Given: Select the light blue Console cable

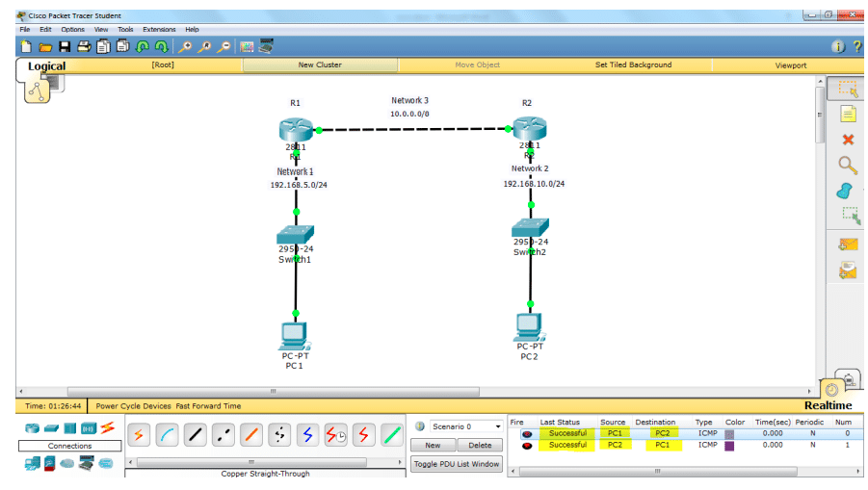Looking at the screenshot, I should click(x=167, y=436).
